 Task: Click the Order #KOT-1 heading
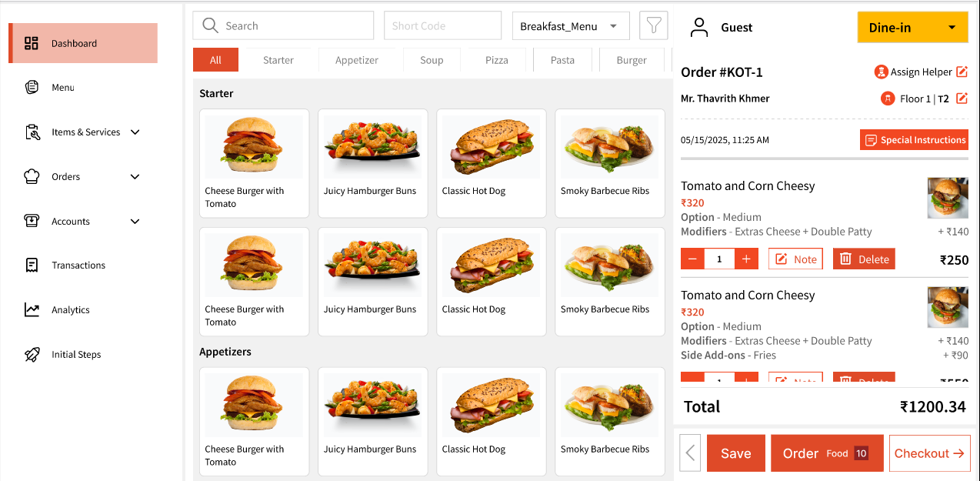722,72
